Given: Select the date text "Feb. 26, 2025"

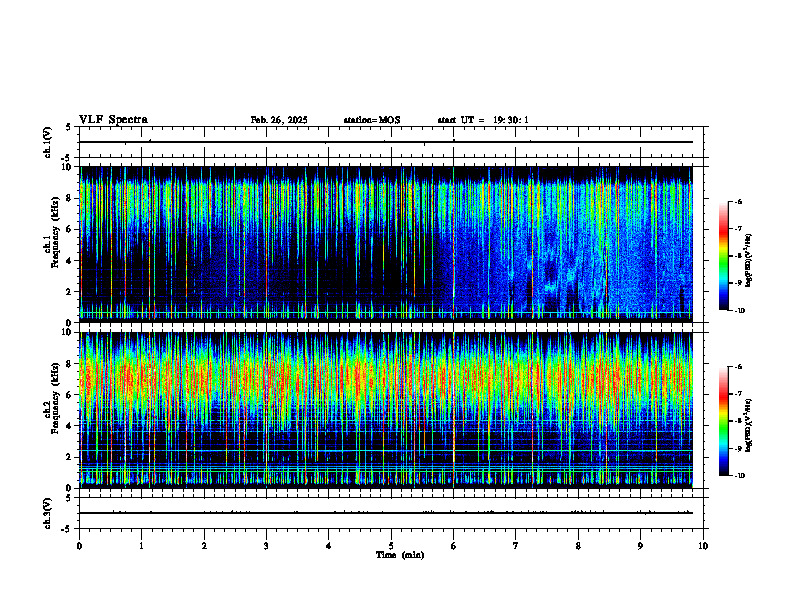Looking at the screenshot, I should coord(279,120).
